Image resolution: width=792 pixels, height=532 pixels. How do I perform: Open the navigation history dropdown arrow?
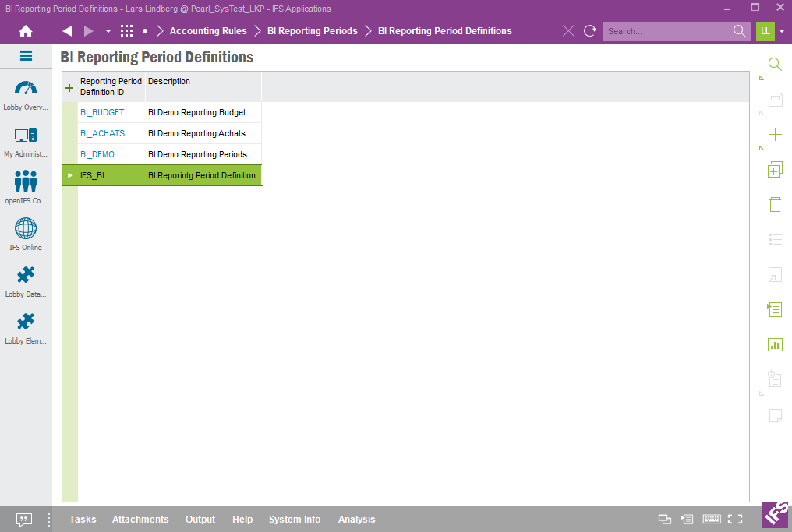point(108,31)
